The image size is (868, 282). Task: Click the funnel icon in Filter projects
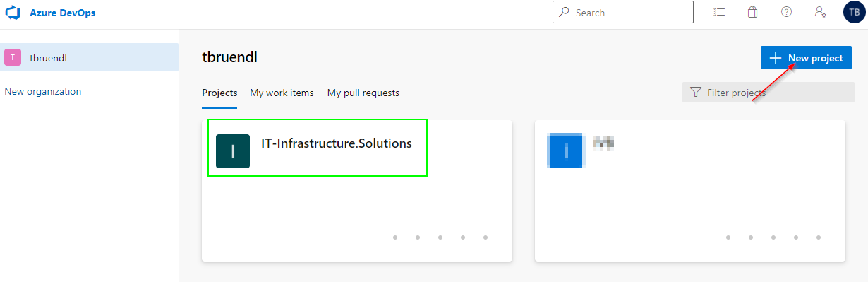pos(696,92)
